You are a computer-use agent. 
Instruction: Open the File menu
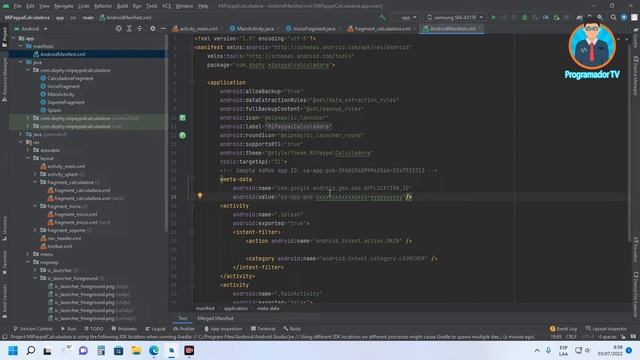(17, 6)
